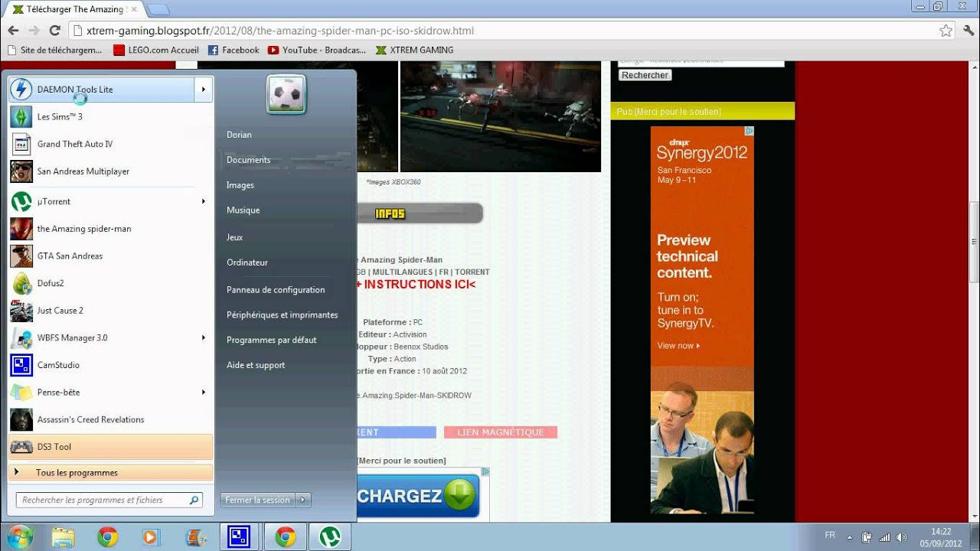Start GTA San Andreas
The height and width of the screenshot is (551, 980).
110,256
